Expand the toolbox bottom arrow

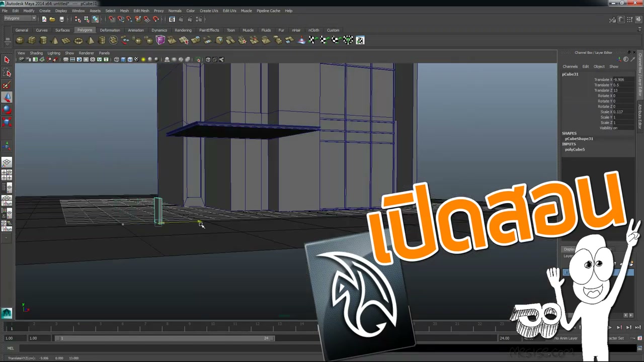(x=7, y=237)
